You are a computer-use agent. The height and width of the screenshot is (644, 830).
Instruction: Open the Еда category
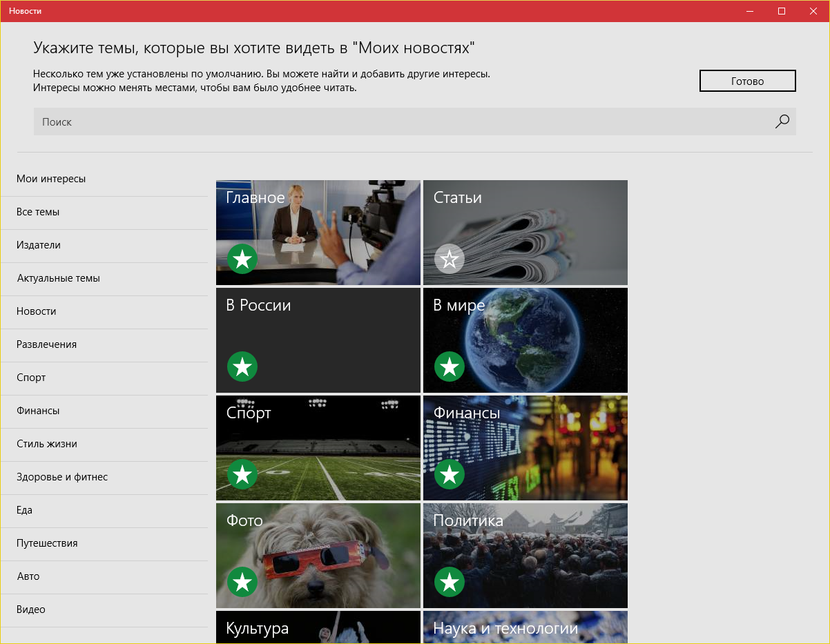104,510
